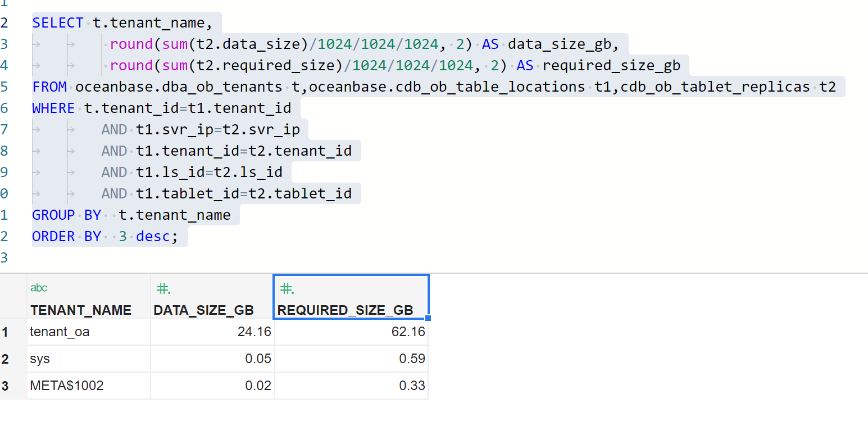Screen dimensions: 868x430
Task: Click the 62.16 required size cell
Action: pos(351,332)
